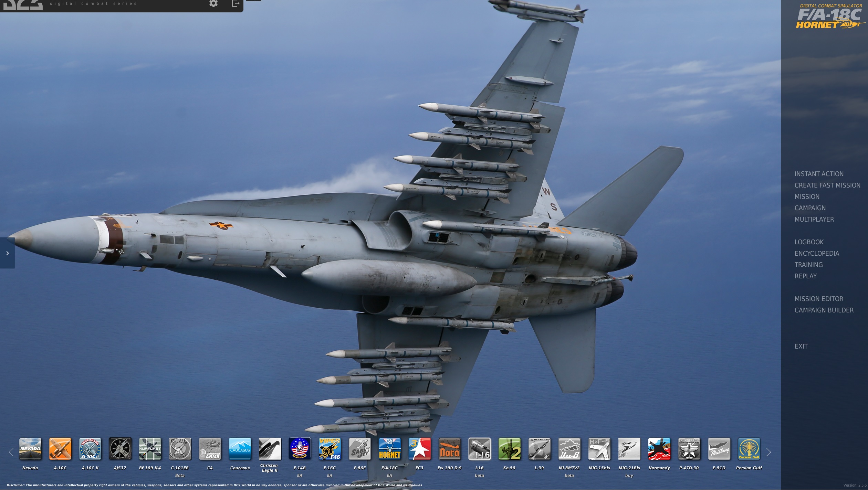Select the Normandy map thumbnail
Image resolution: width=868 pixels, height=490 pixels.
point(659,449)
